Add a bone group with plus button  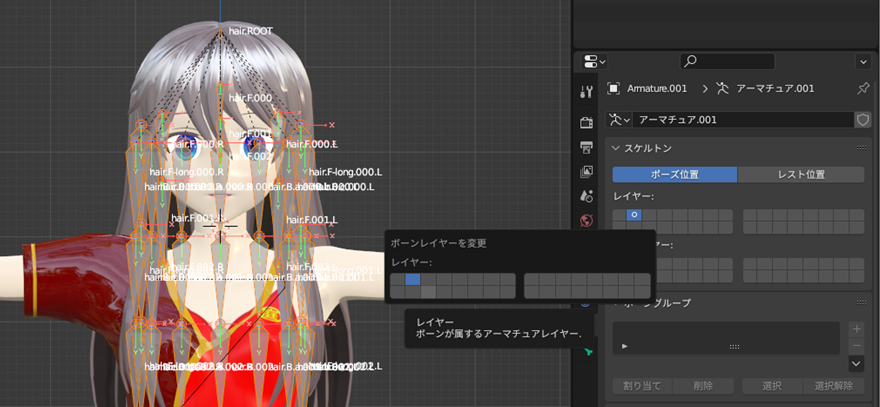click(856, 329)
